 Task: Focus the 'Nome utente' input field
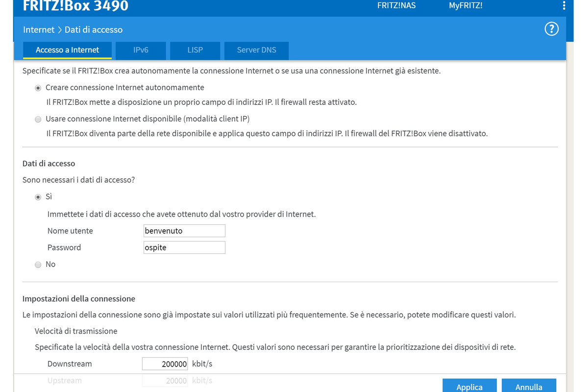184,231
